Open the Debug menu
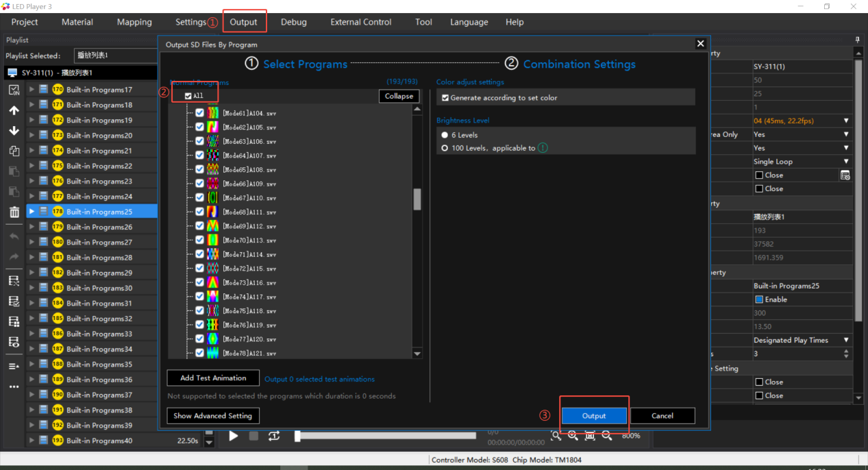 (294, 22)
